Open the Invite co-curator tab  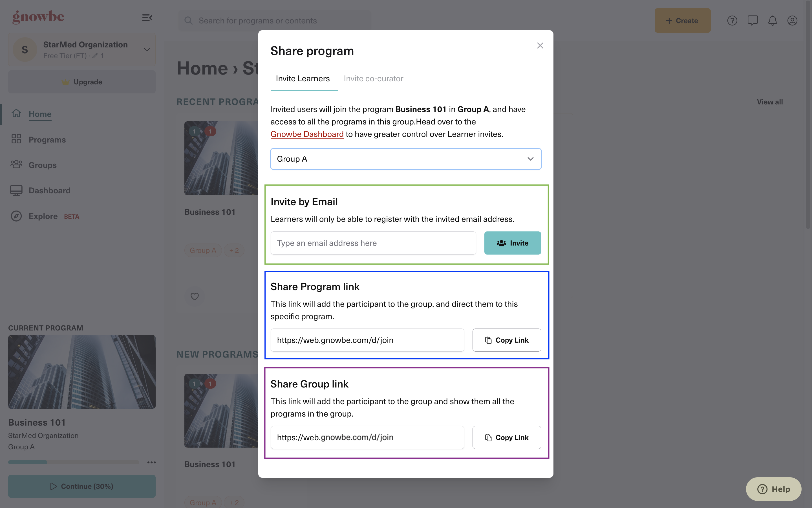point(373,78)
